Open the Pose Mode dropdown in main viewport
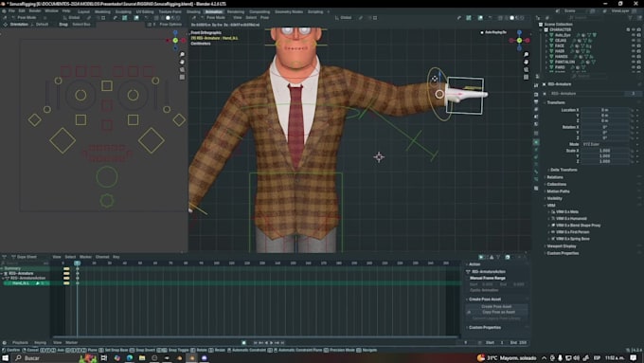The width and height of the screenshot is (644, 363). 216,18
